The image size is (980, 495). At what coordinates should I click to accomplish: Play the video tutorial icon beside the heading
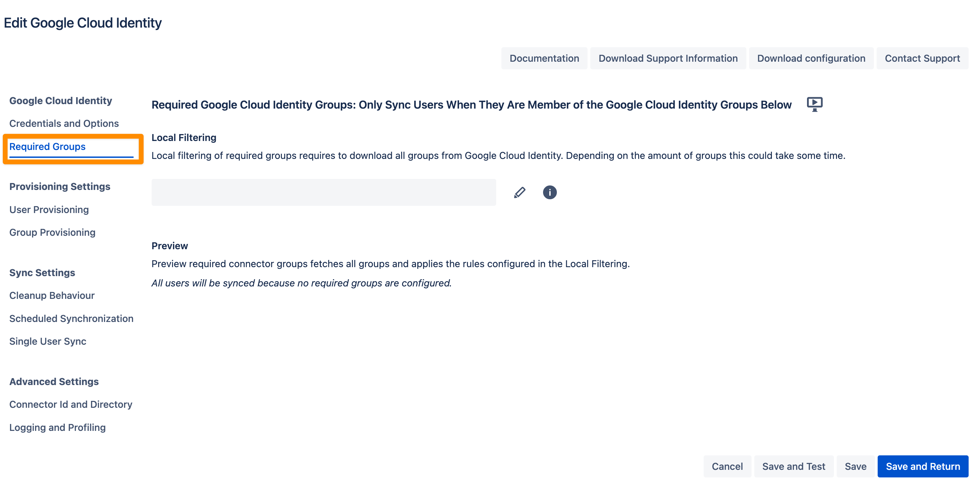(x=815, y=104)
